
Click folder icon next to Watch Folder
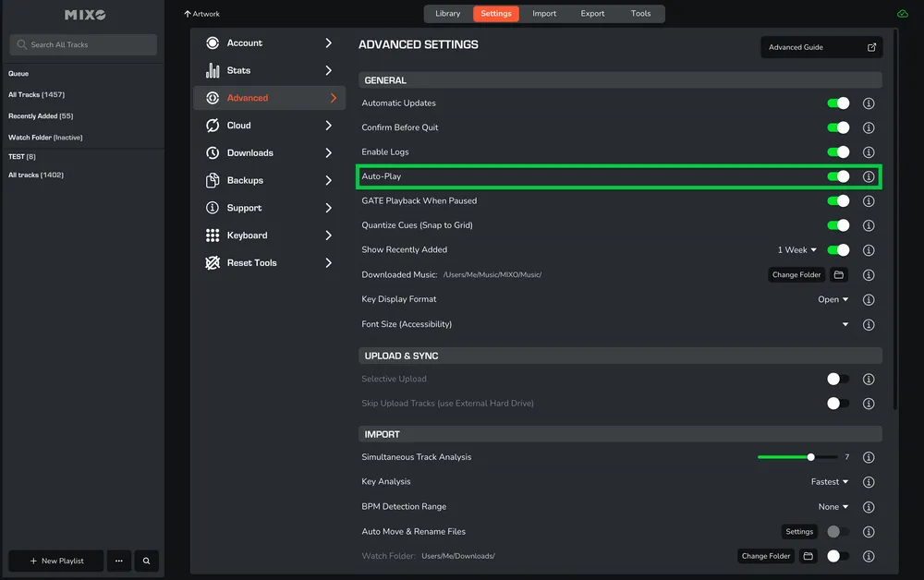808,556
